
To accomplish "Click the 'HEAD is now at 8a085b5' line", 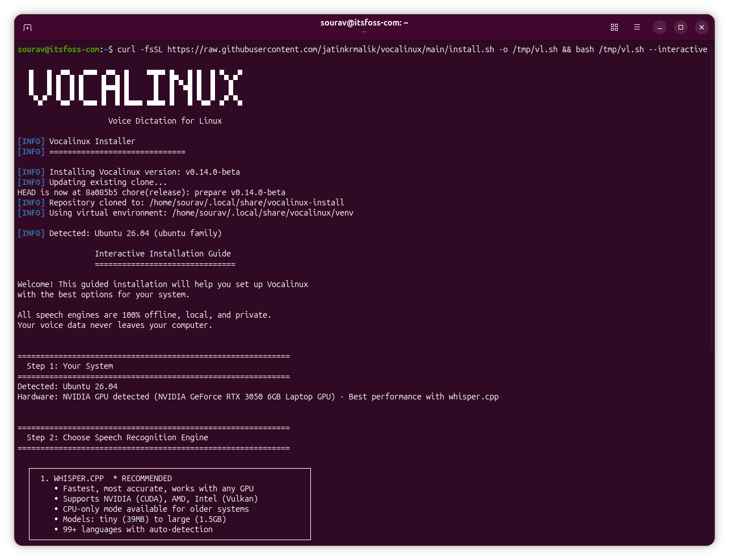I will coord(151,192).
